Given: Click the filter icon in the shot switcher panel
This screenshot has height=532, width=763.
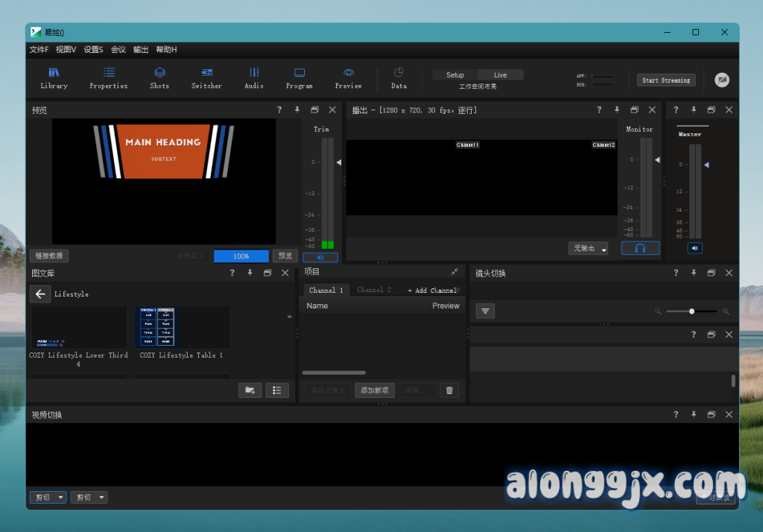Looking at the screenshot, I should tap(486, 311).
